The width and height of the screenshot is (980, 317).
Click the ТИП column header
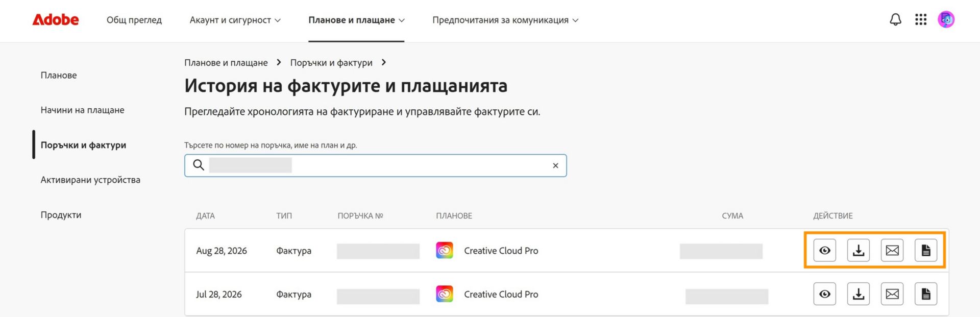[x=284, y=215]
